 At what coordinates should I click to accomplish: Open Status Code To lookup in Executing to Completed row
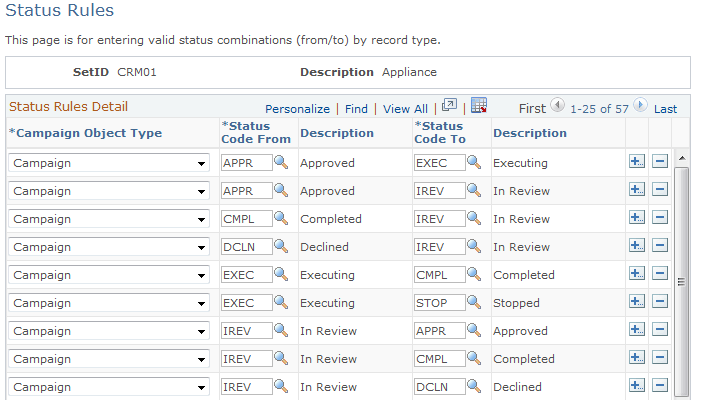[x=474, y=274]
